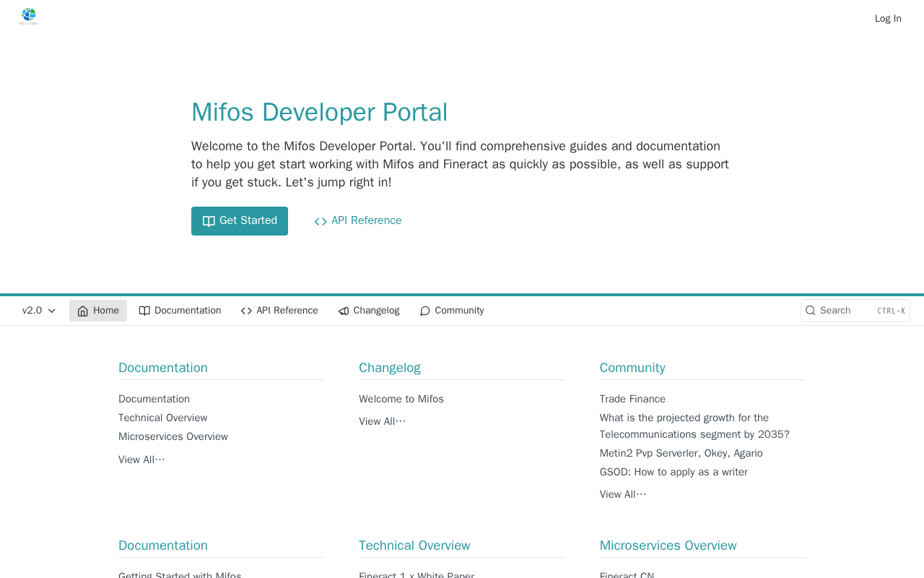Click the book icon on Get Started
Screen dimensions: 924x578
pos(209,221)
